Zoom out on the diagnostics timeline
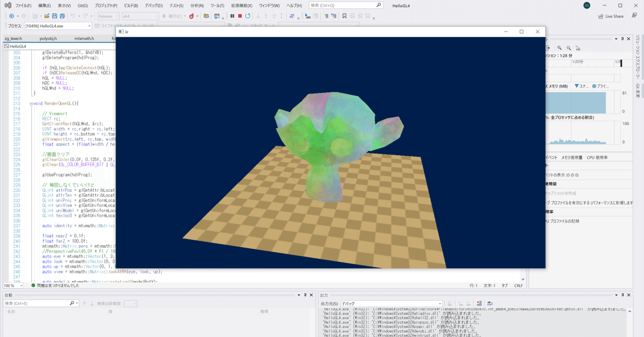Screen dimensions: 644x337 pyautogui.click(x=569, y=48)
